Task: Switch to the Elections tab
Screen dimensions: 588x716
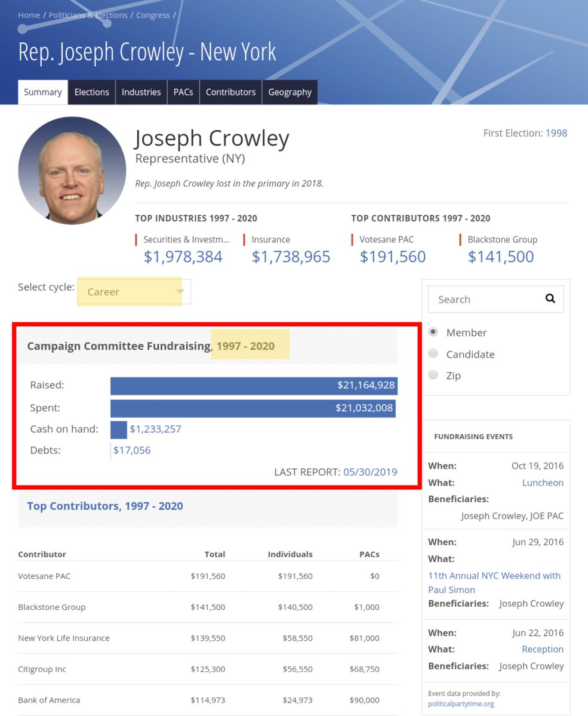Action: (x=91, y=92)
